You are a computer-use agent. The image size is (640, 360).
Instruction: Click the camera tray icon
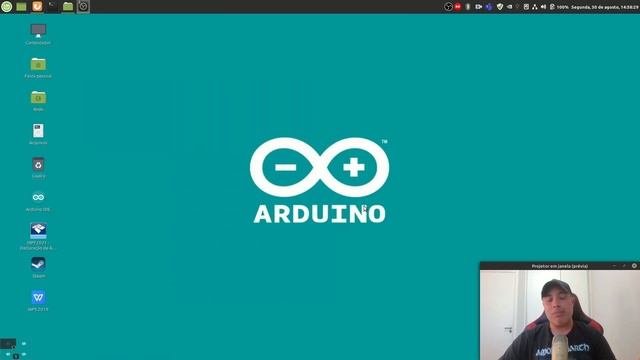[478, 7]
